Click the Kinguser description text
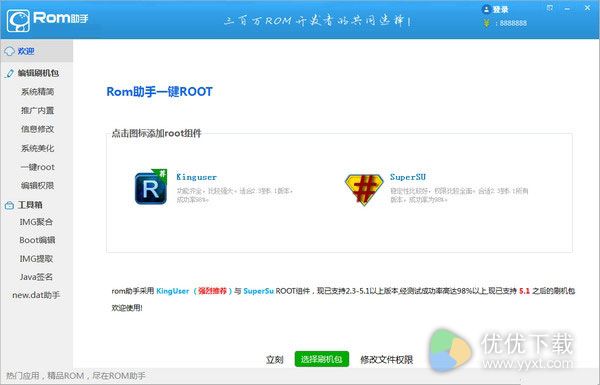Image resolution: width=600 pixels, height=385 pixels. (234, 195)
